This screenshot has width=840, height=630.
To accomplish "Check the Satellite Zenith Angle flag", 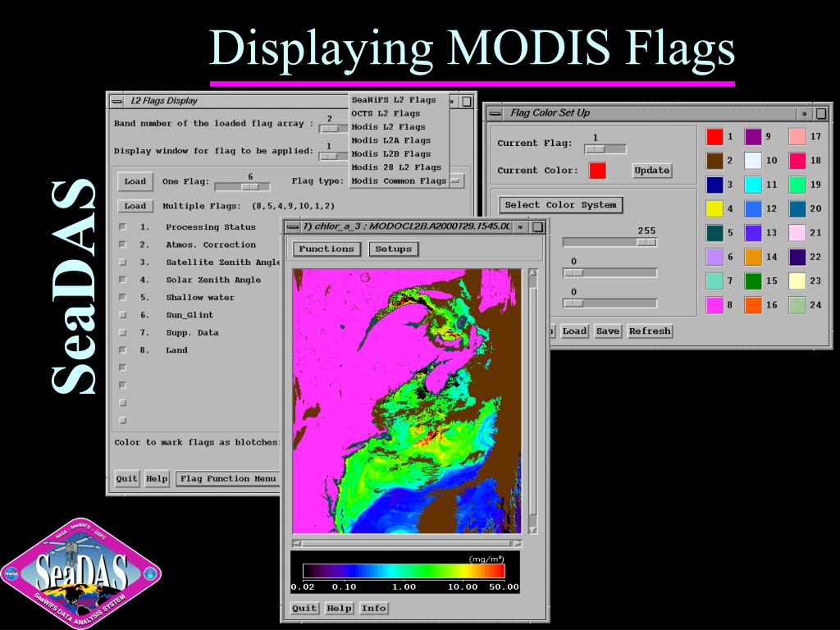I will click(x=123, y=262).
